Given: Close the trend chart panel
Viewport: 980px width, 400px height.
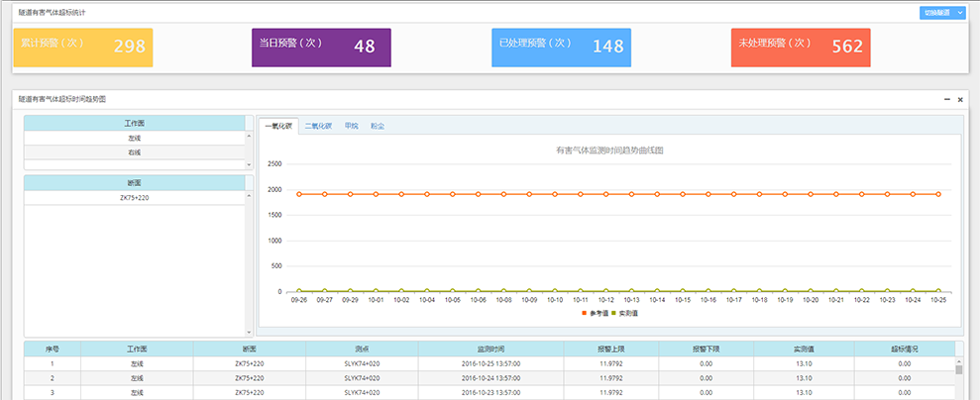Looking at the screenshot, I should [x=960, y=99].
